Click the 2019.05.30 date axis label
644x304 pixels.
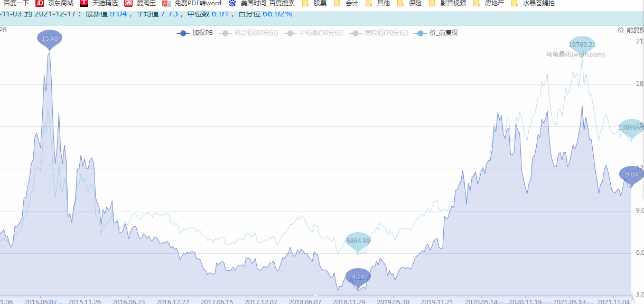tap(393, 301)
